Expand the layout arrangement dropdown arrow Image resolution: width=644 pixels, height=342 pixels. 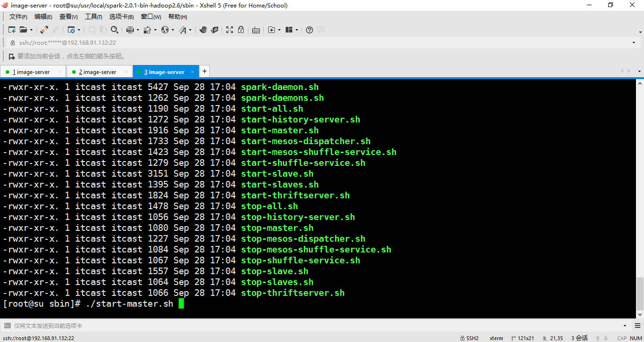(x=297, y=30)
